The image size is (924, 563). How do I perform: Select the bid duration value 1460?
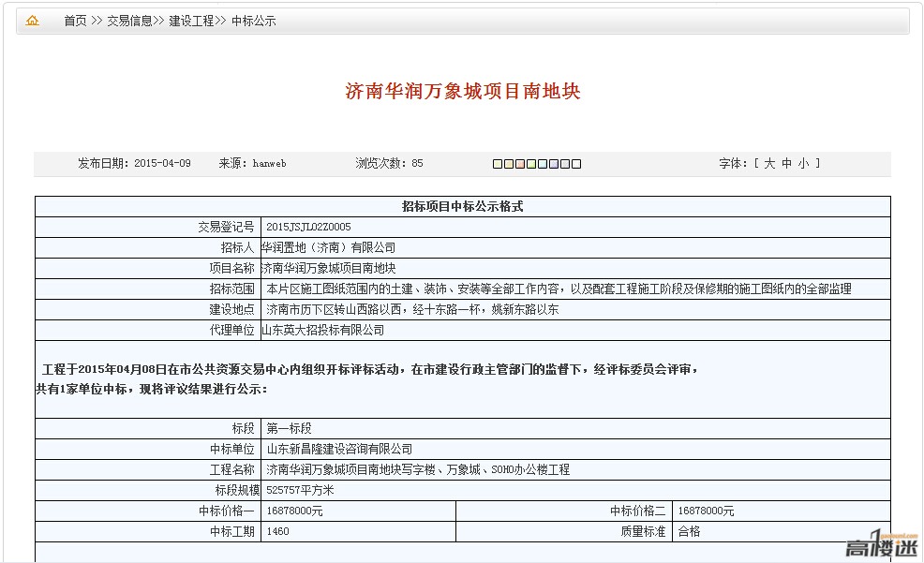[277, 531]
